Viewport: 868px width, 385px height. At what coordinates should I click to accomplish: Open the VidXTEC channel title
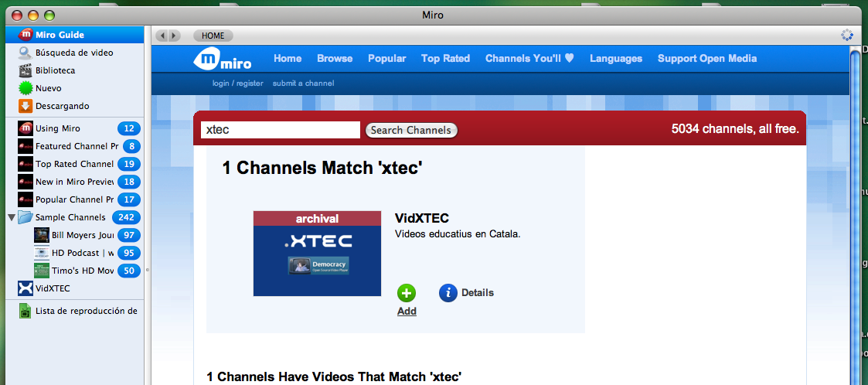(422, 218)
